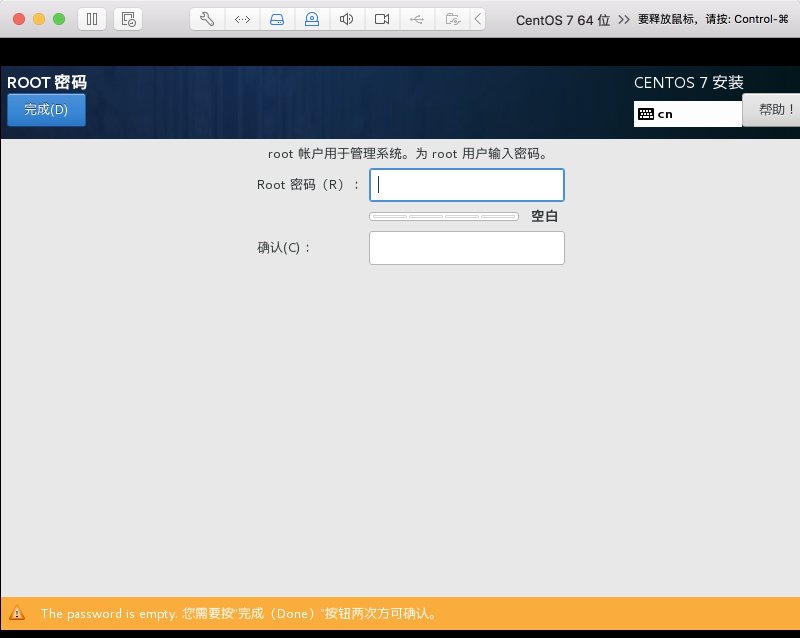The image size is (800, 638).
Task: Click the 'Root 密码 (R)' field label
Action: click(x=308, y=185)
